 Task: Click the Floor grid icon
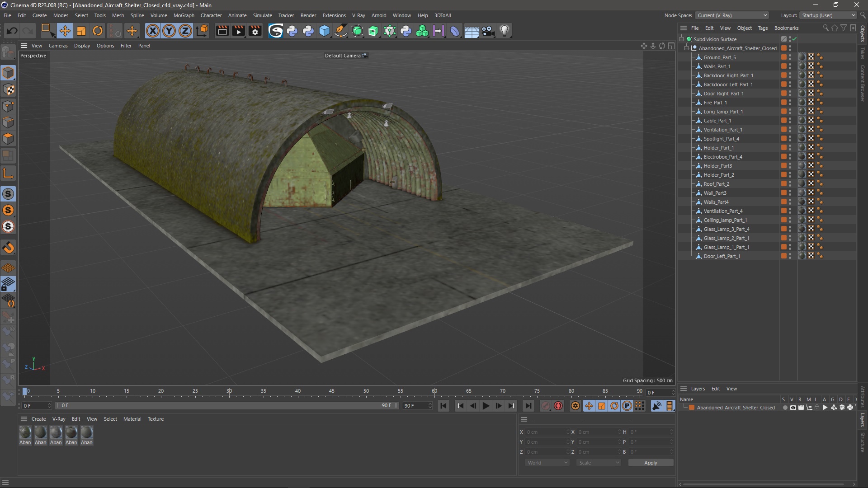pyautogui.click(x=472, y=31)
